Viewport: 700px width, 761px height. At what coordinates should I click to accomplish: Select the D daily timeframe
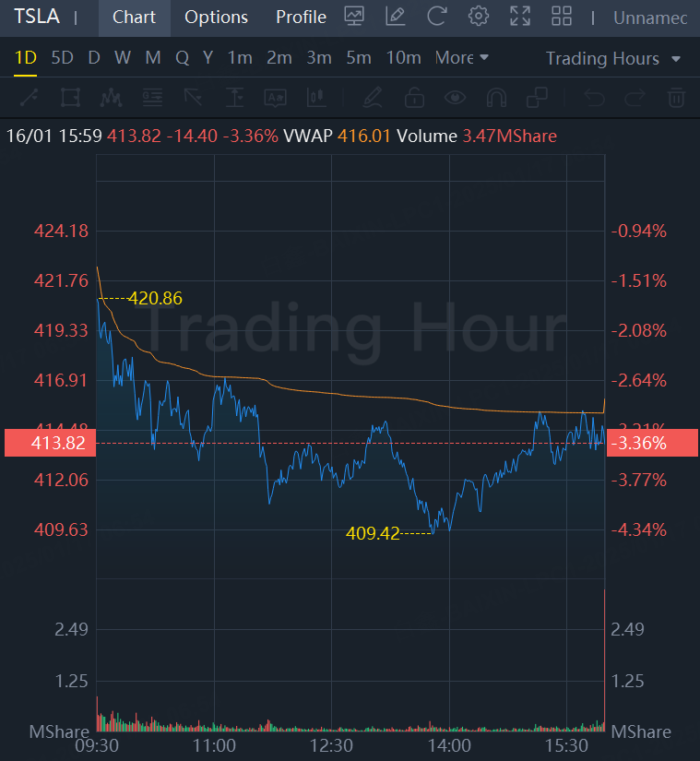click(94, 58)
